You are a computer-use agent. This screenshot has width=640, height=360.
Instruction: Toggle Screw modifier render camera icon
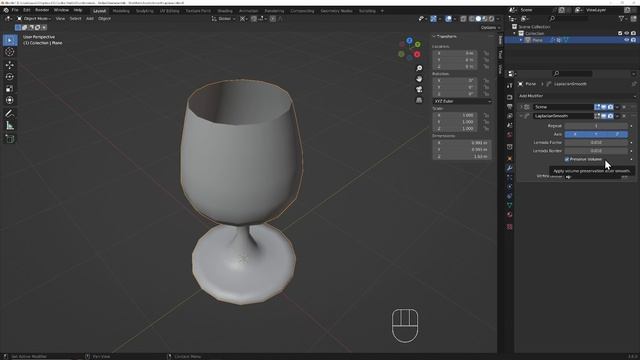pyautogui.click(x=610, y=107)
